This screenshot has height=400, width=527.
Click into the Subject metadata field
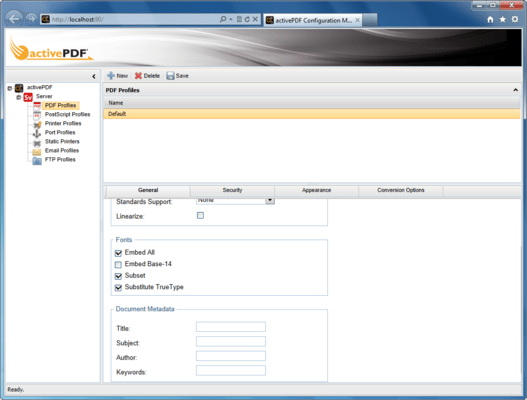pos(231,342)
